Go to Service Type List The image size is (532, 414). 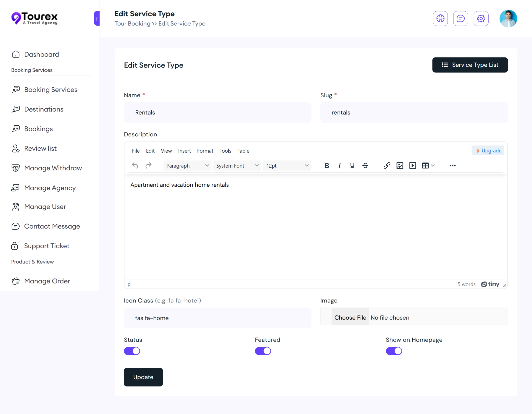pyautogui.click(x=470, y=65)
